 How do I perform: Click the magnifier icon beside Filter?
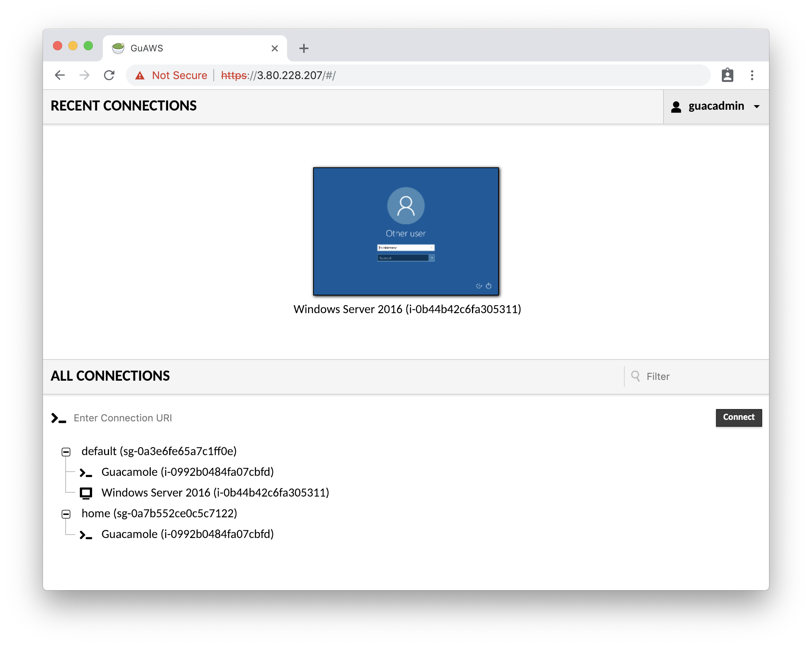[x=635, y=376]
